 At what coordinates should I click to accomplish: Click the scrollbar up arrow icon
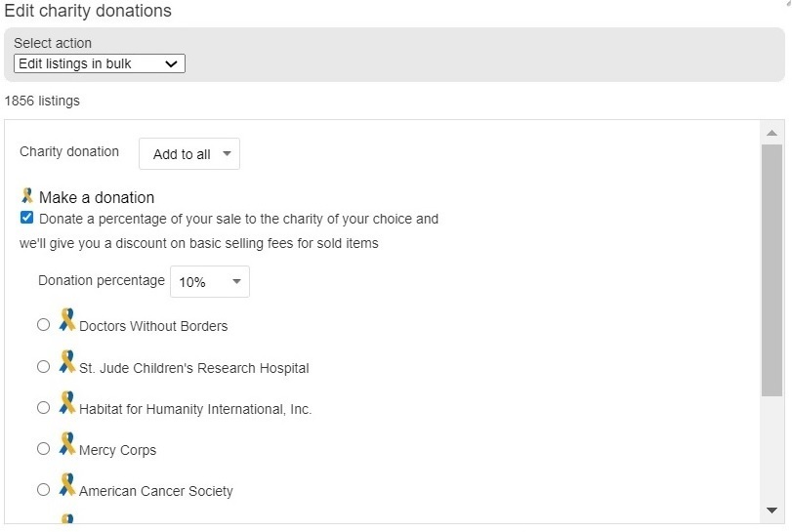pos(771,133)
